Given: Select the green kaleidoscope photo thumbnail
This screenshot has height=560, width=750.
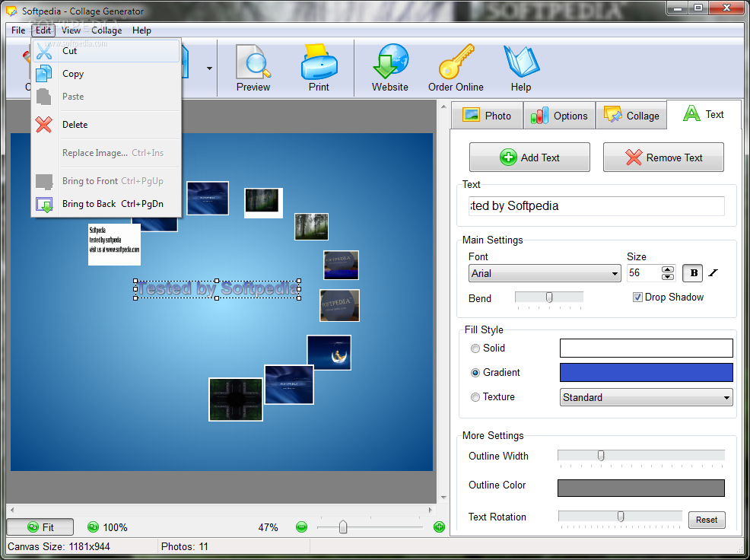Looking at the screenshot, I should tap(236, 399).
